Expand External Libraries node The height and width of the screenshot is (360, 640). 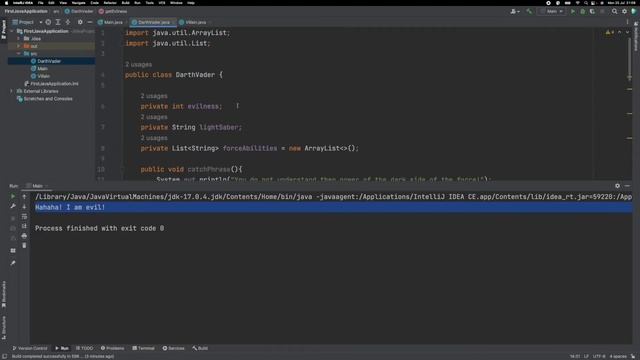coord(12,91)
